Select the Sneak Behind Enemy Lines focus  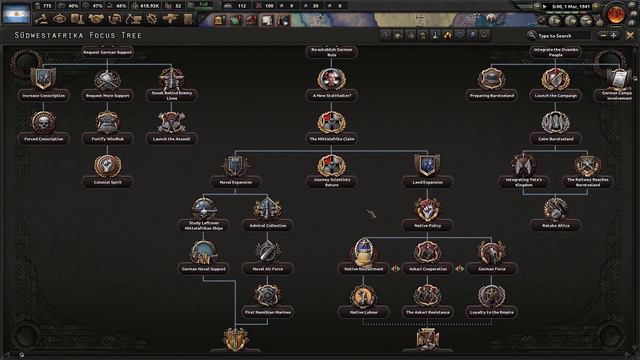click(171, 84)
